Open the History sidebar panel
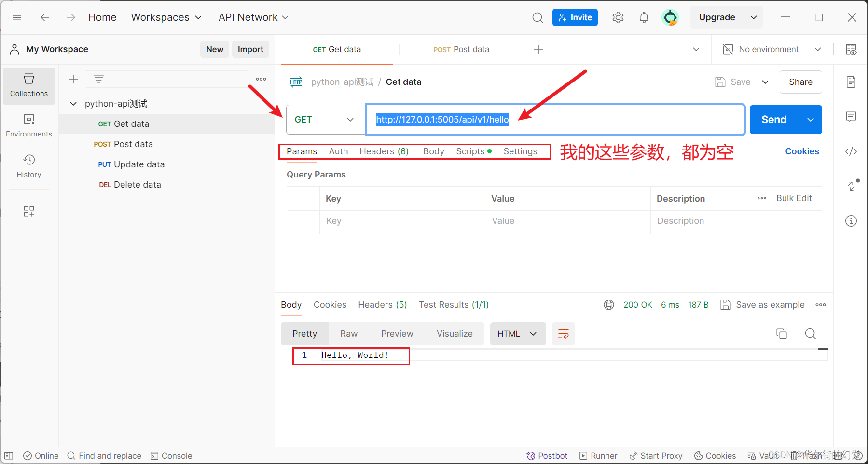This screenshot has width=868, height=464. point(29,166)
